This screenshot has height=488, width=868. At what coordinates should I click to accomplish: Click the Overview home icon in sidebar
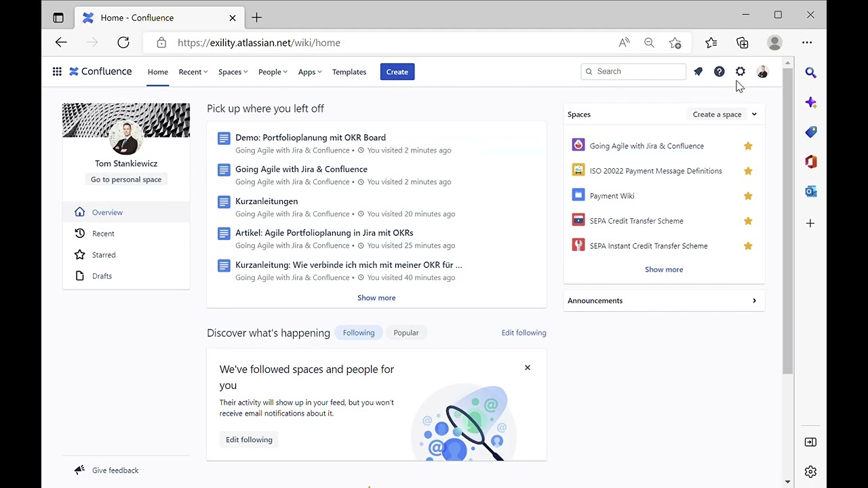click(x=79, y=212)
